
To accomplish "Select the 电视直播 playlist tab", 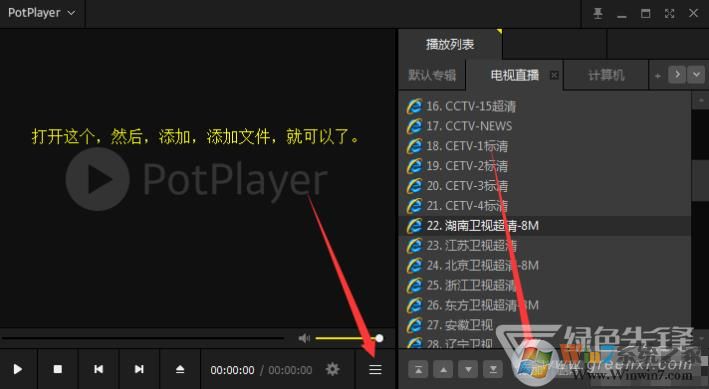I will click(514, 75).
